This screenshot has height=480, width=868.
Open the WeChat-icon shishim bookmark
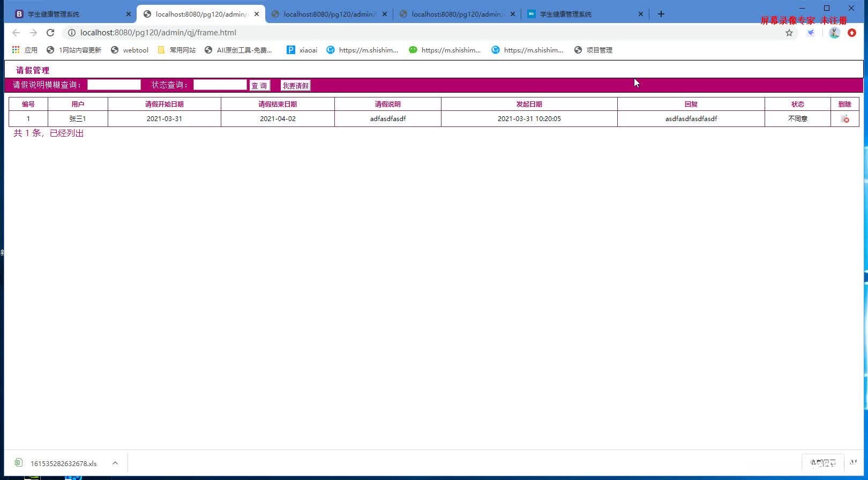click(445, 50)
